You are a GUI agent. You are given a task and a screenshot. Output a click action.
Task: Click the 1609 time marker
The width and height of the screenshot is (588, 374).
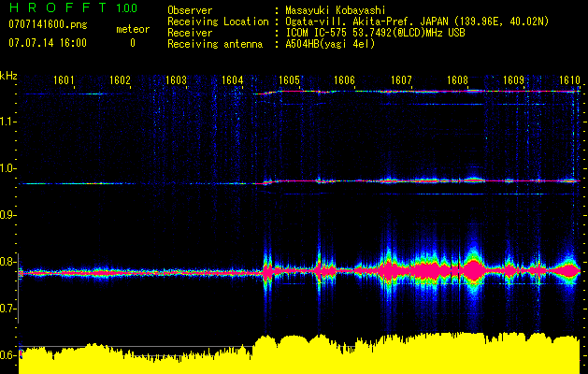pos(513,80)
